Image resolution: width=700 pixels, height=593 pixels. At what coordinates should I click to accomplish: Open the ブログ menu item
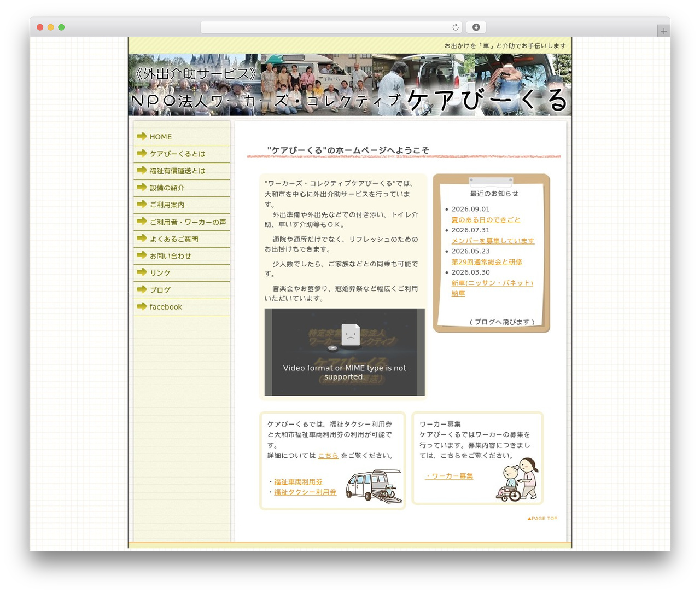[182, 289]
